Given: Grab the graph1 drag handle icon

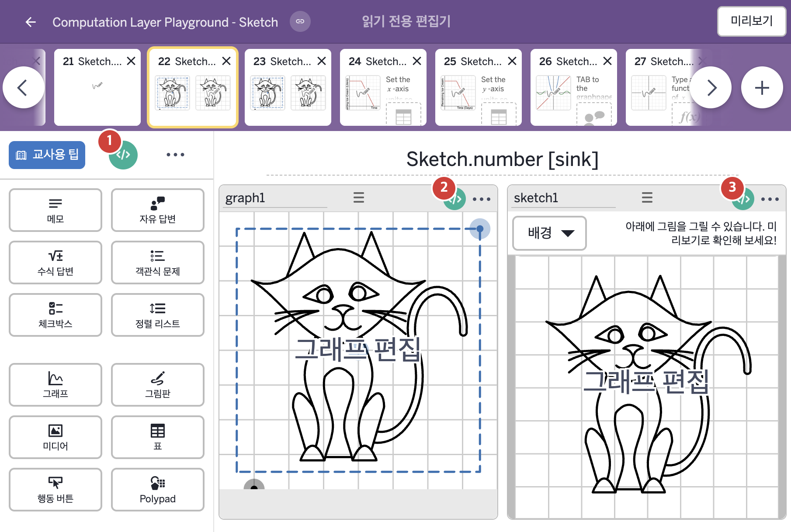Looking at the screenshot, I should tap(359, 198).
